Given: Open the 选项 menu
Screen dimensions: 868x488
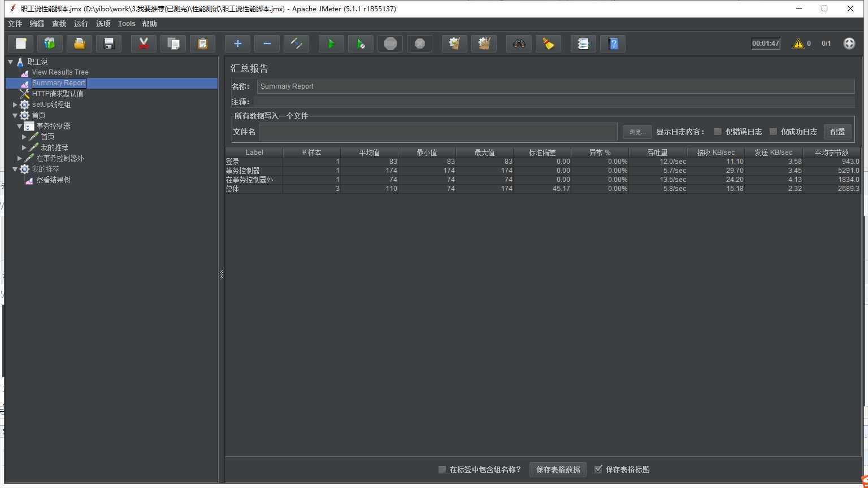Looking at the screenshot, I should 103,24.
